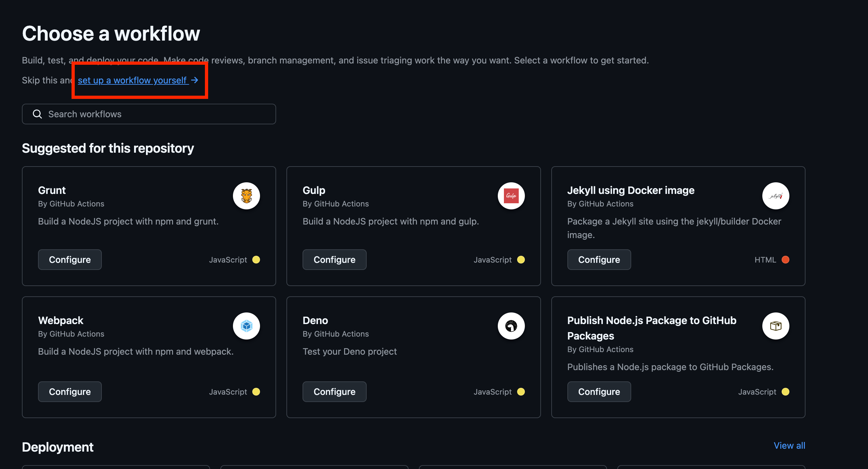868x469 pixels.
Task: Configure the Webpack workflow
Action: [70, 392]
